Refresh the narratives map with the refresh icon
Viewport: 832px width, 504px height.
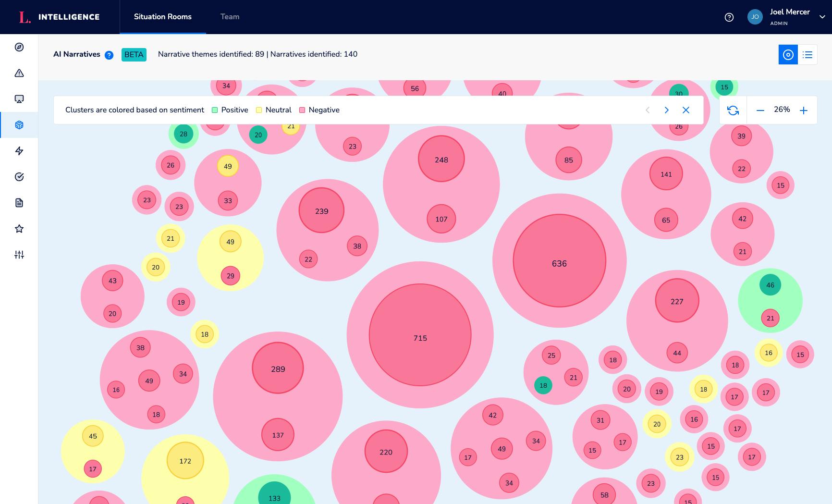coord(733,110)
